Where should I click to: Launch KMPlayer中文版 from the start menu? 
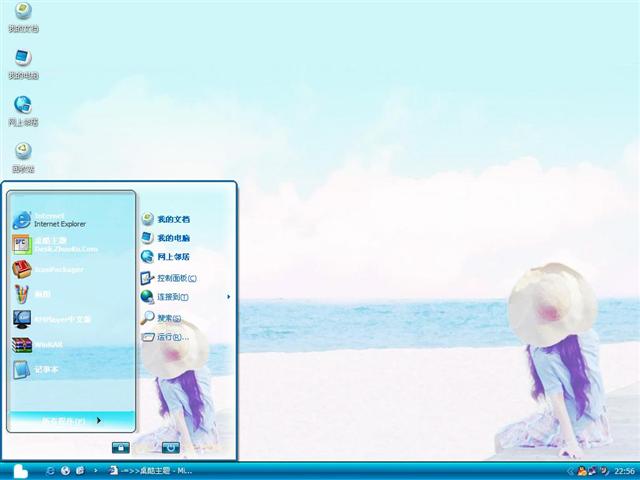click(52, 319)
